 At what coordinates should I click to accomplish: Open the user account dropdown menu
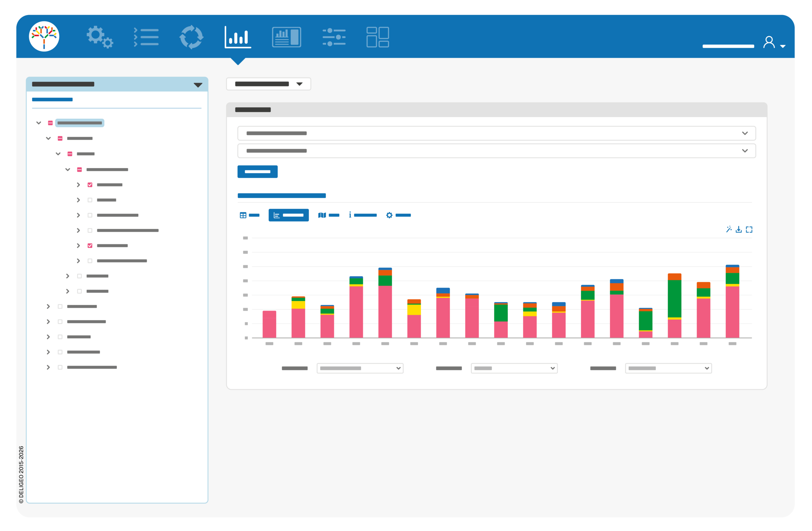[775, 43]
